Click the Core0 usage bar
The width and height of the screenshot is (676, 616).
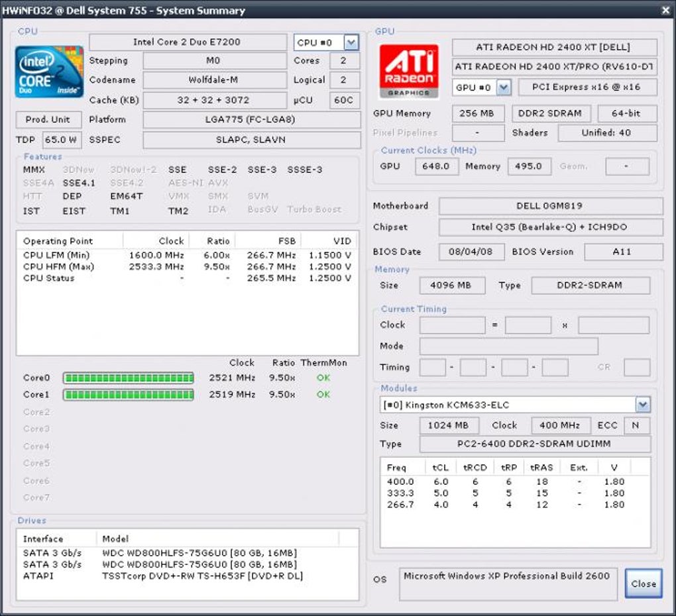(x=128, y=378)
